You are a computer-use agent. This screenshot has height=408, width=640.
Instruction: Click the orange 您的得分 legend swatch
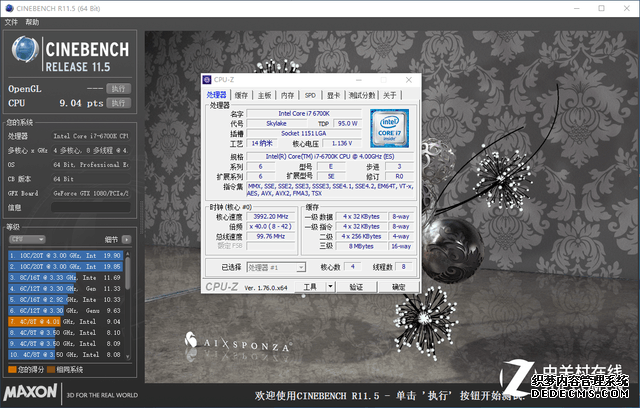pyautogui.click(x=12, y=370)
